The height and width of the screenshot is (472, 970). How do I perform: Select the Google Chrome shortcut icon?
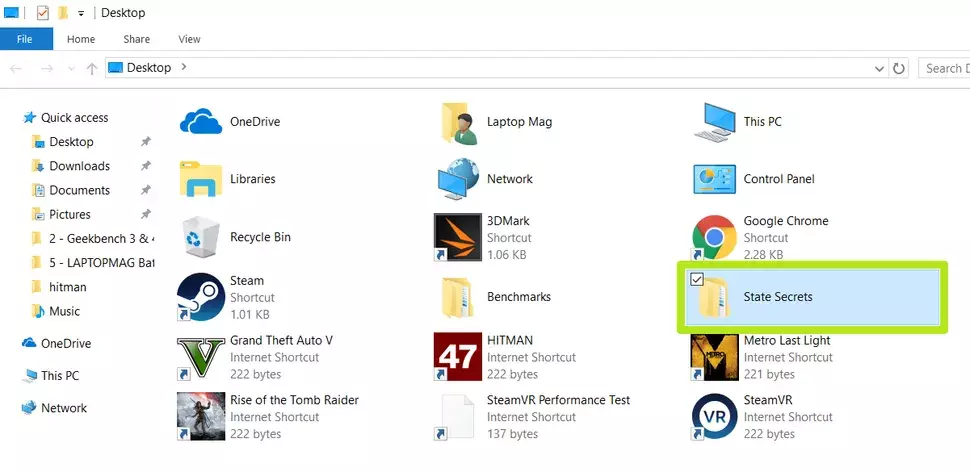coord(715,238)
